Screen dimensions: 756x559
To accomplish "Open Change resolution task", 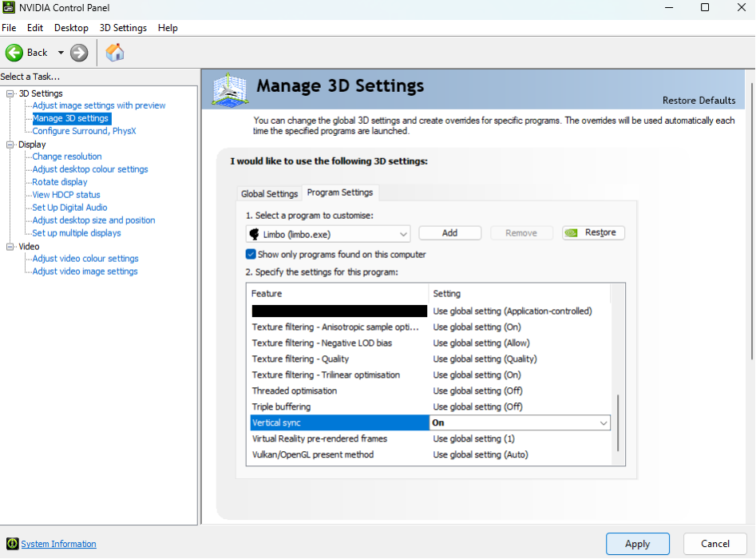I will click(67, 157).
